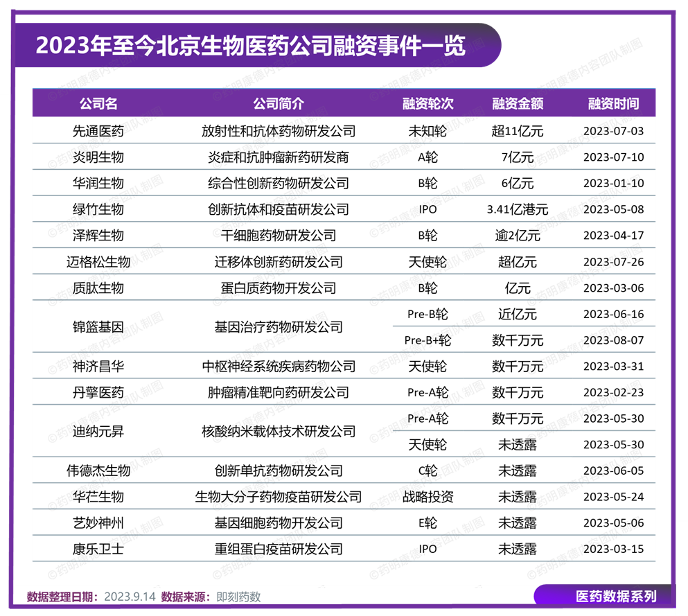This screenshot has width=688, height=616.
Task: Click the 数据来源 即刻药数 footer
Action: pos(211,597)
